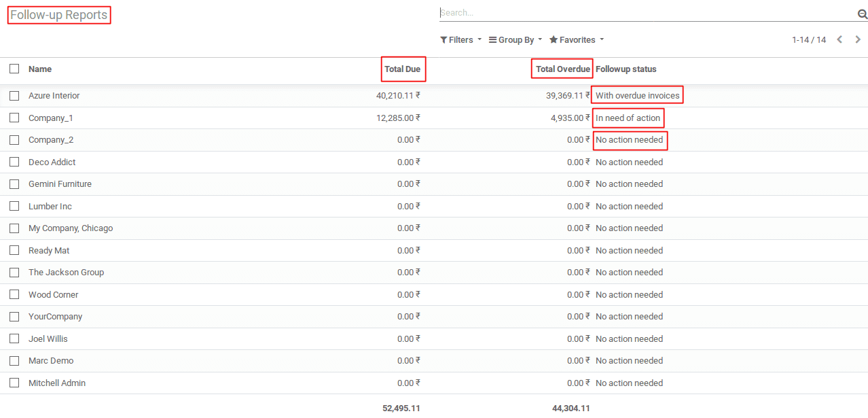Open the Joel Willis record
The image size is (868, 418).
coord(48,339)
